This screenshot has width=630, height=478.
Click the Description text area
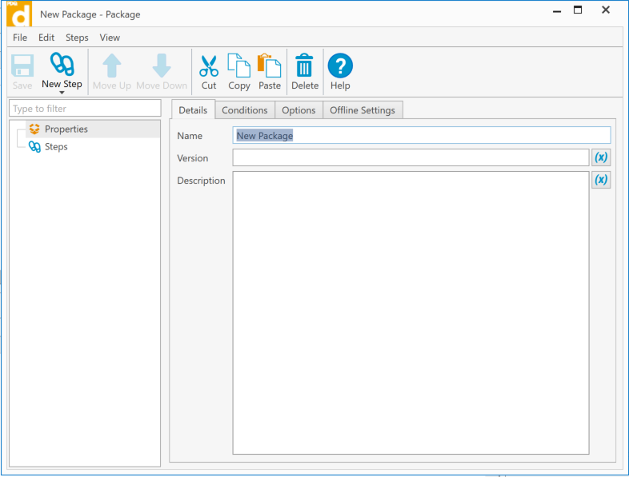pyautogui.click(x=411, y=313)
